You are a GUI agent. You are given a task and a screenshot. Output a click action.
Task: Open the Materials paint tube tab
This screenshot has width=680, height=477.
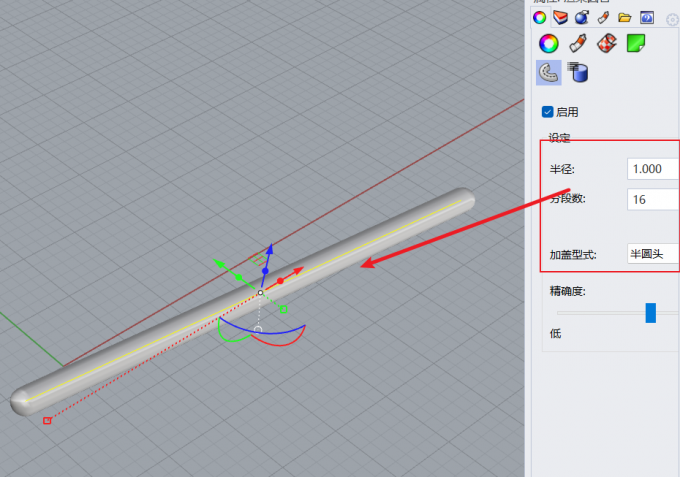point(603,17)
